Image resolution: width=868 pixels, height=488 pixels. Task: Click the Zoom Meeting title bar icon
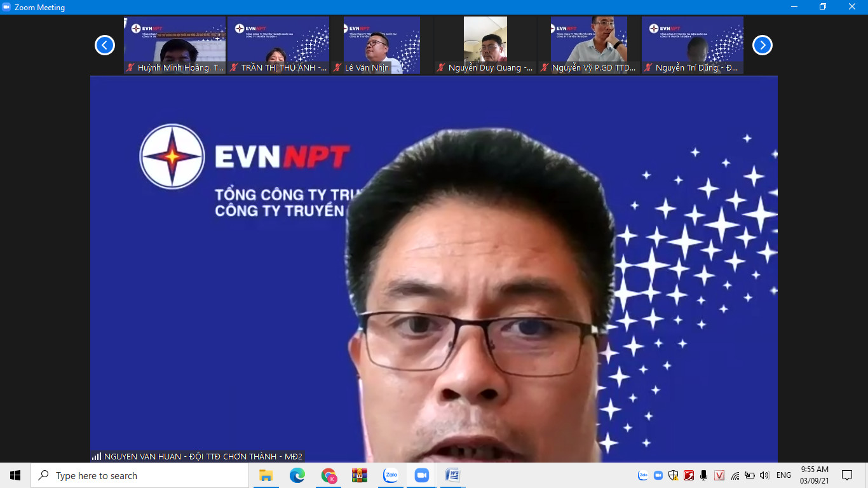(x=7, y=7)
